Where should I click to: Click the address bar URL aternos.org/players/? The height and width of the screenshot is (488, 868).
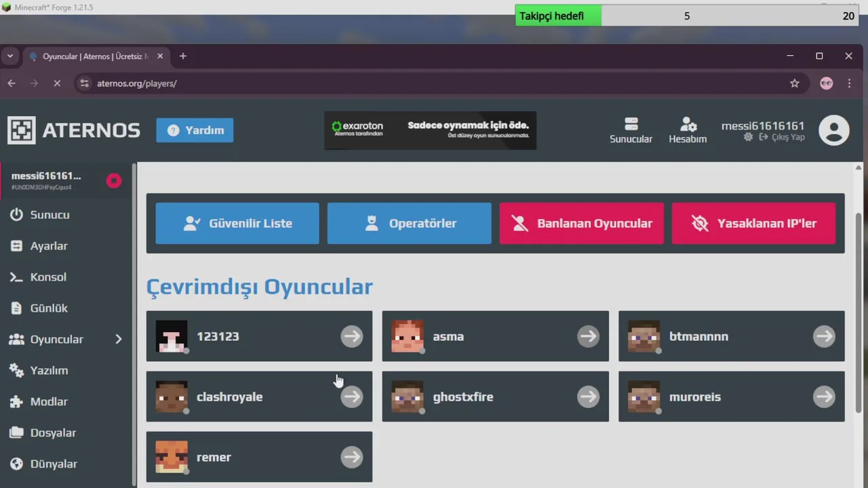tap(136, 83)
